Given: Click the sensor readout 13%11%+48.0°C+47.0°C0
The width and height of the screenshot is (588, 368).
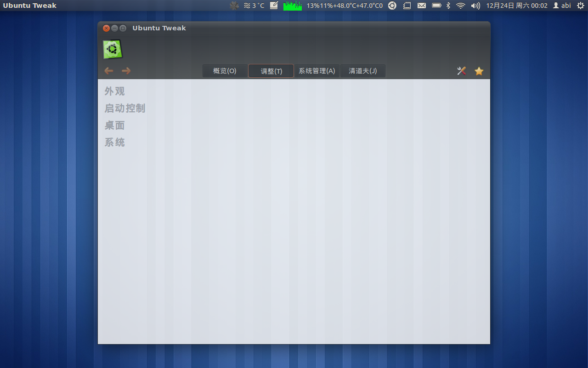Looking at the screenshot, I should [345, 6].
